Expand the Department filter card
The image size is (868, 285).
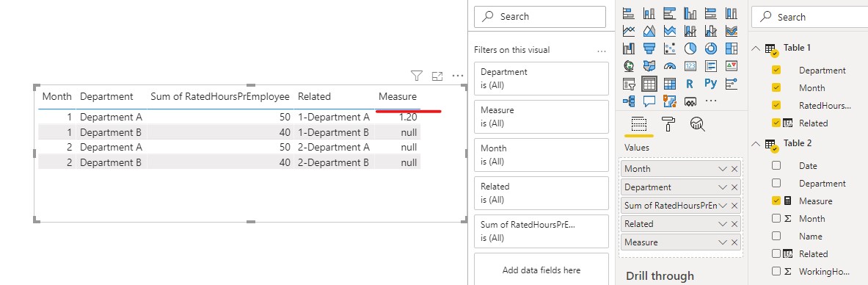(541, 79)
